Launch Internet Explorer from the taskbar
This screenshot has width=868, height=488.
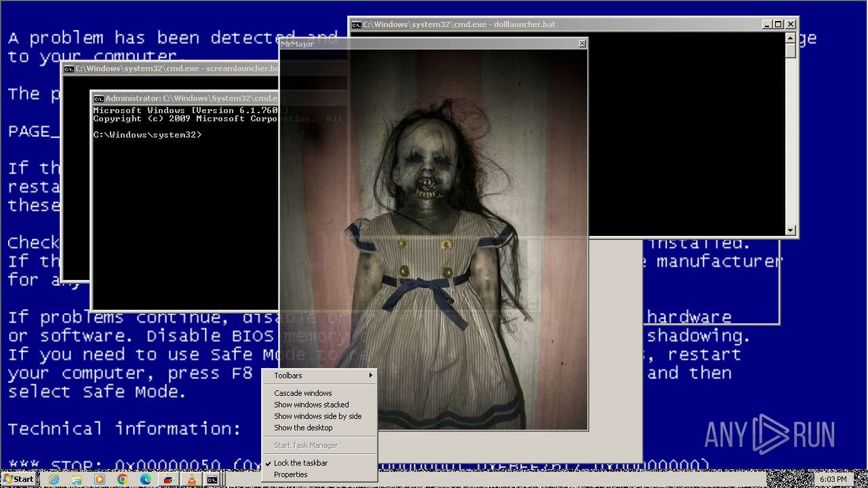pyautogui.click(x=54, y=479)
